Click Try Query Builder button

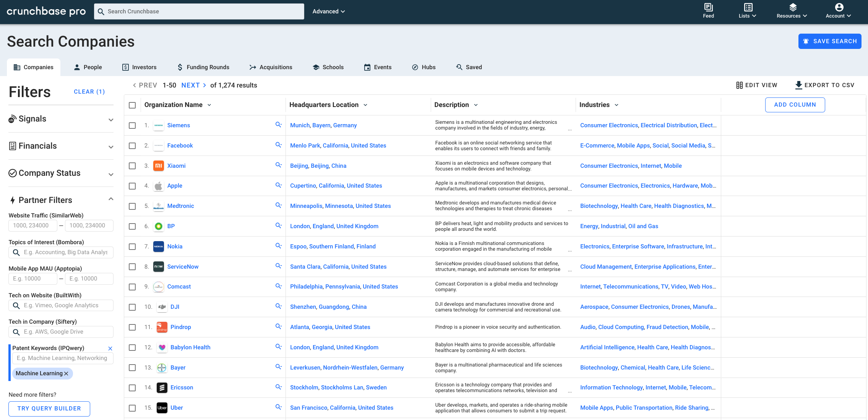tap(49, 409)
